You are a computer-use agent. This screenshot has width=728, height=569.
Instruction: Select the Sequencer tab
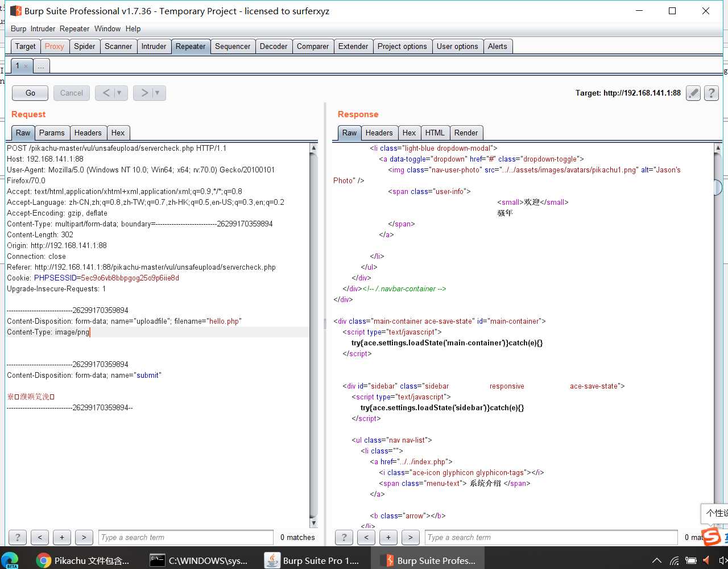(x=233, y=47)
